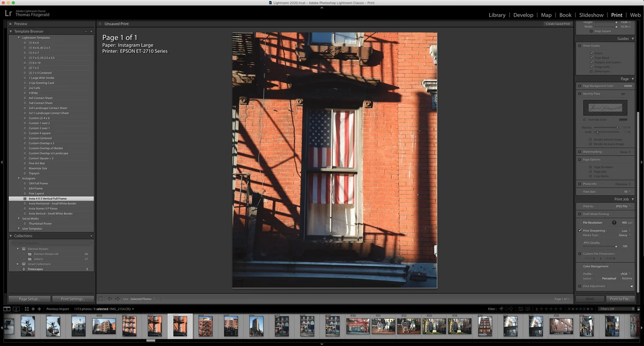
Task: Hide the filmstrip with the bottom edge arrow
Action: [322, 344]
